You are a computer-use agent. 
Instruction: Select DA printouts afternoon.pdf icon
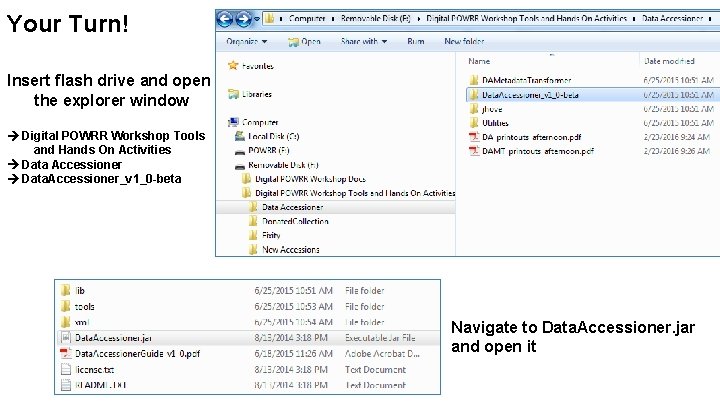(474, 137)
